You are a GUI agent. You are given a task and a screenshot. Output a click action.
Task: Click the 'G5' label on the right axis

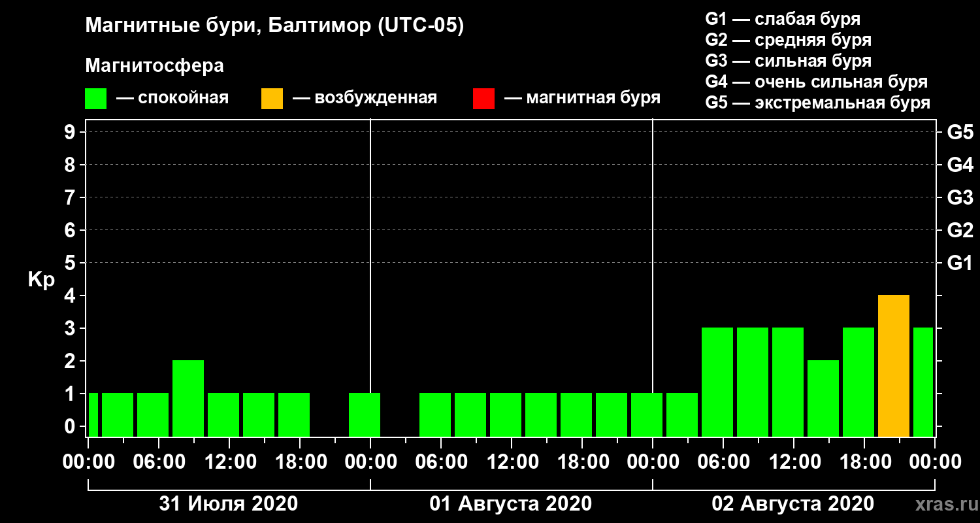[x=960, y=132]
